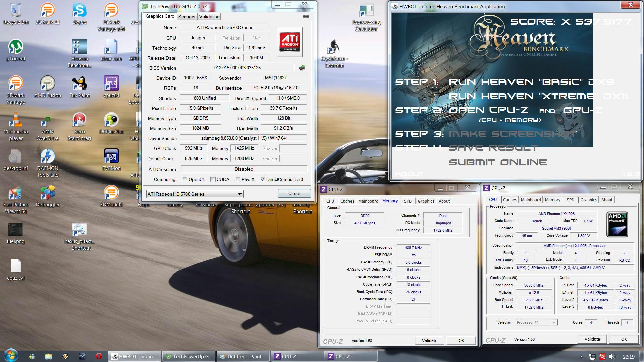Screen dimensions: 644x362
Task: Launch Nero StartSmart icon
Action: click(x=79, y=127)
